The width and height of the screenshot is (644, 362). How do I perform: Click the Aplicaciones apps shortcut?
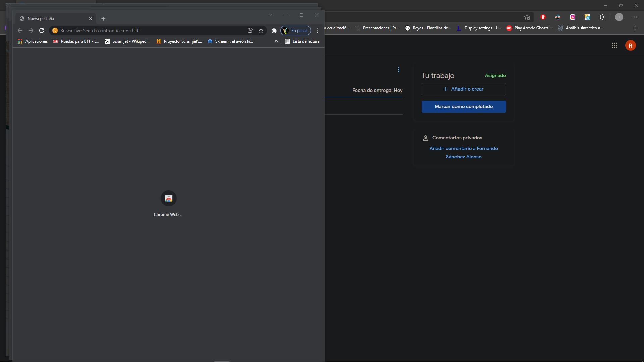[33, 41]
